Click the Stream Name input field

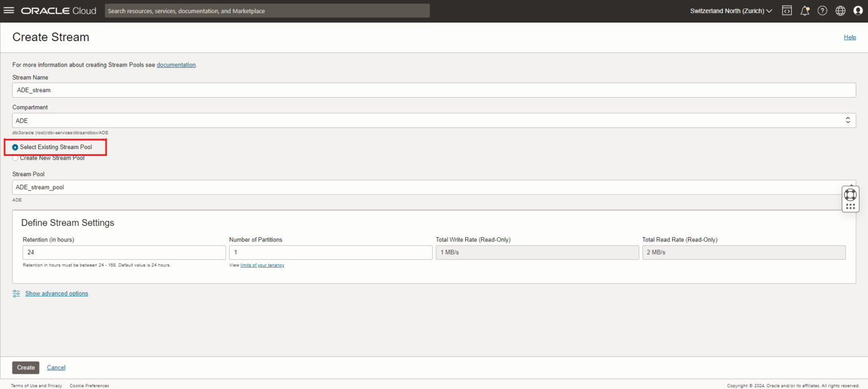[x=433, y=90]
